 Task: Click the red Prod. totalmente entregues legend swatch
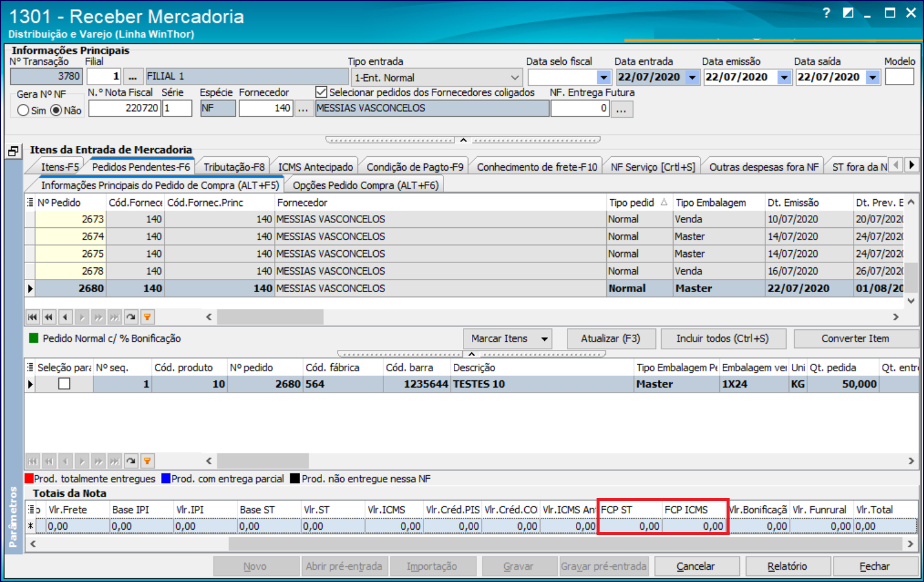[29, 479]
